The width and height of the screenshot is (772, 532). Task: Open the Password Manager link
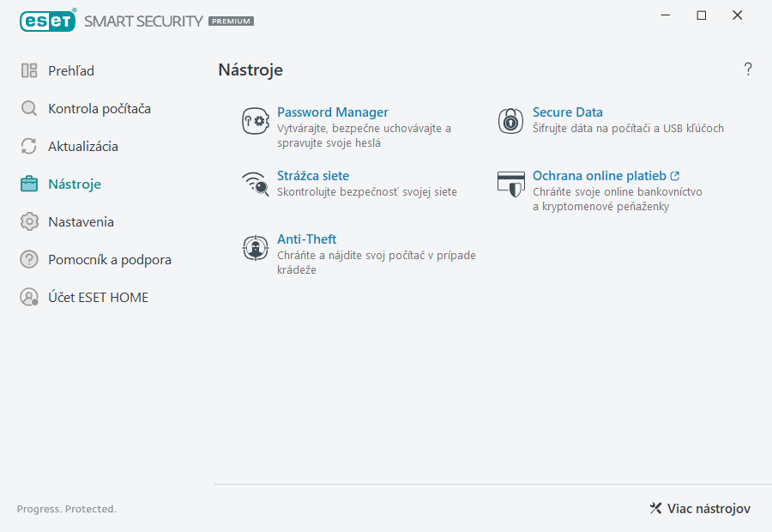(333, 112)
